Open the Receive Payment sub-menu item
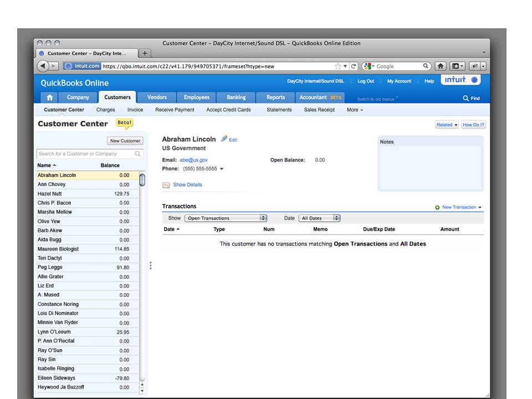532x399 pixels. point(175,110)
